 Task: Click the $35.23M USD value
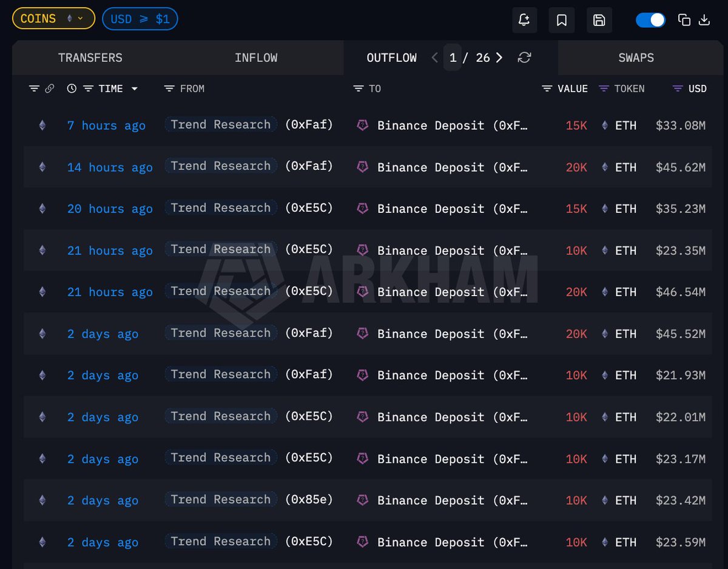coord(681,209)
